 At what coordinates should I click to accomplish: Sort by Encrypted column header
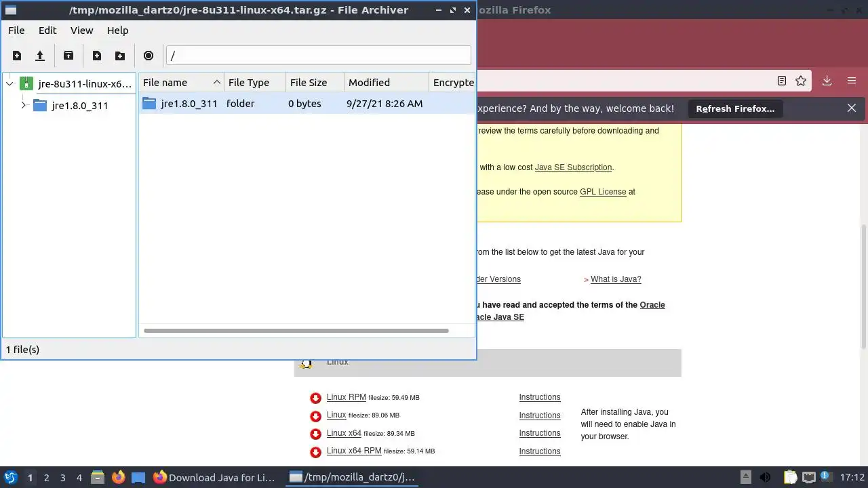452,82
